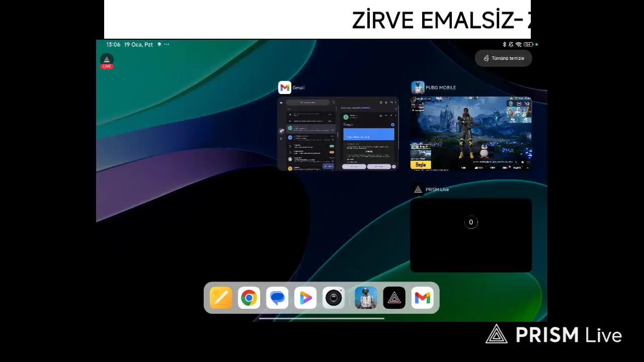Switch to the PUBG MOBILE recent app preview
The image size is (644, 362).
coord(471,134)
